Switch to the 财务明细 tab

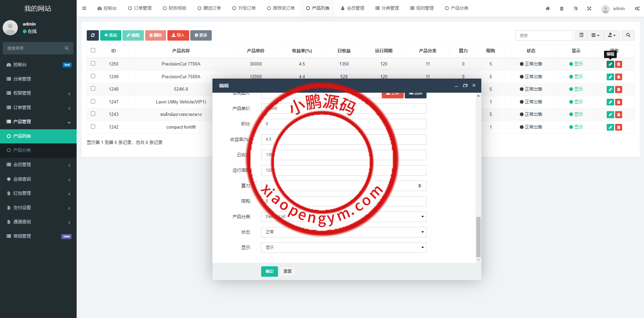coord(174,8)
